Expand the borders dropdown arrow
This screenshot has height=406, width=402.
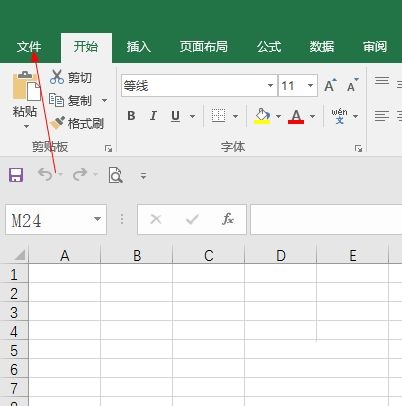pyautogui.click(x=235, y=116)
